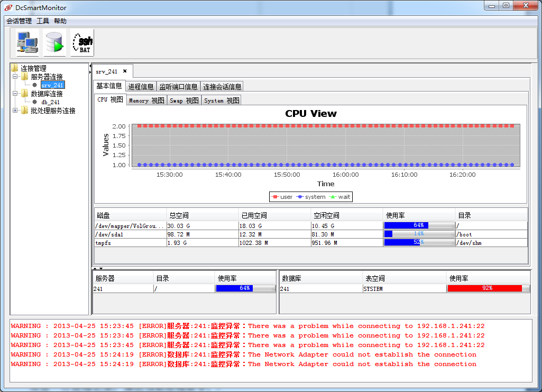
Task: Select the 连接管理 root node label
Action: pyautogui.click(x=33, y=68)
